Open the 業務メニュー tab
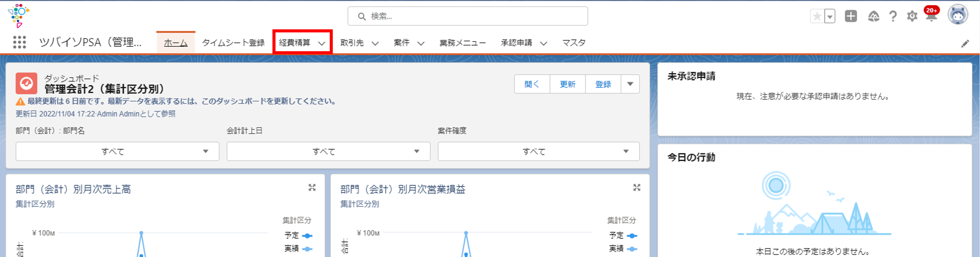980x257 pixels. (x=463, y=43)
